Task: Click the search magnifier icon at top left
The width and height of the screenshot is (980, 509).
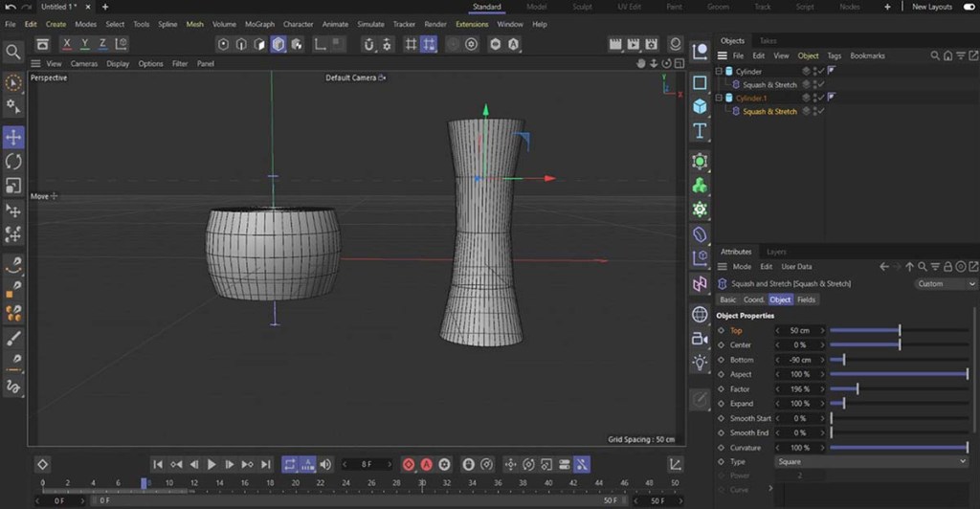Action: click(x=13, y=52)
